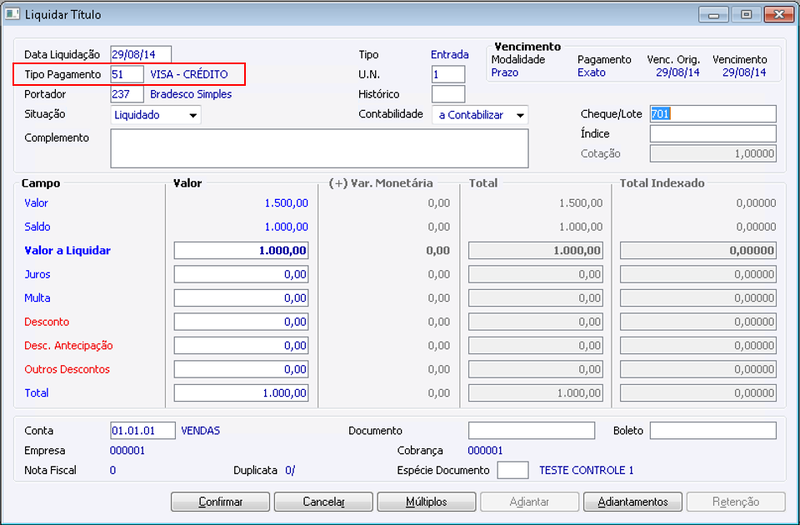Click the Boleto input field

713,431
